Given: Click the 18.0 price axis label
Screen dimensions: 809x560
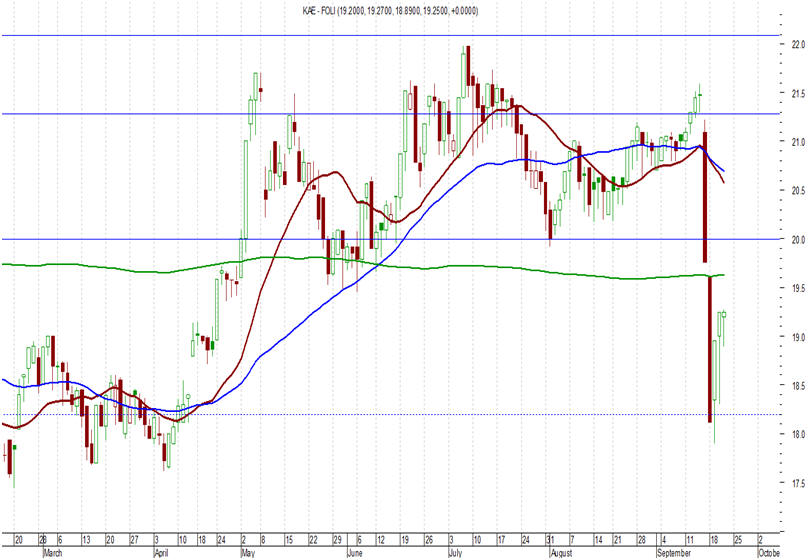Looking at the screenshot, I should pyautogui.click(x=799, y=435).
